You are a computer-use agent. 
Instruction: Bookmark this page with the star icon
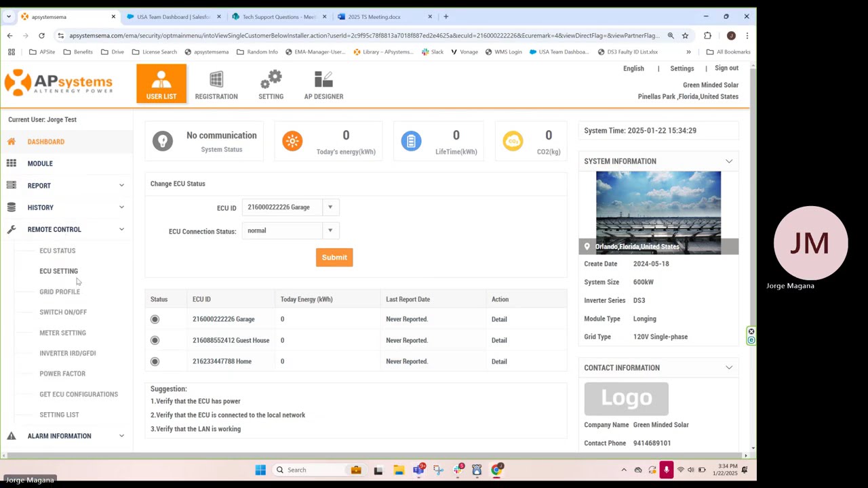coord(685,35)
